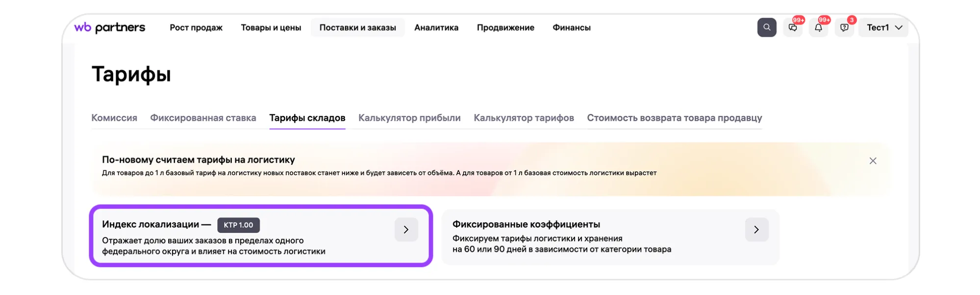Go to the Калькулятор тарифов tab
This screenshot has height=295, width=980.
pos(524,118)
